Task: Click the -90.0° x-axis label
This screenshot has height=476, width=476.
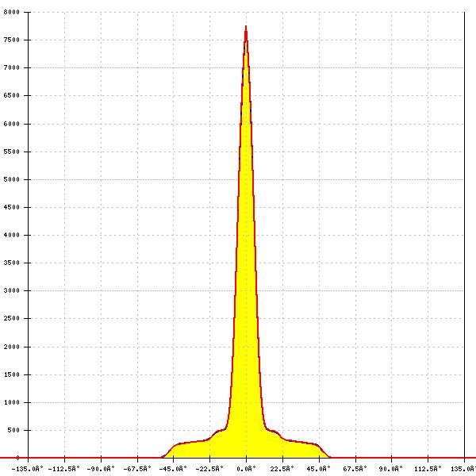Action: (101, 469)
